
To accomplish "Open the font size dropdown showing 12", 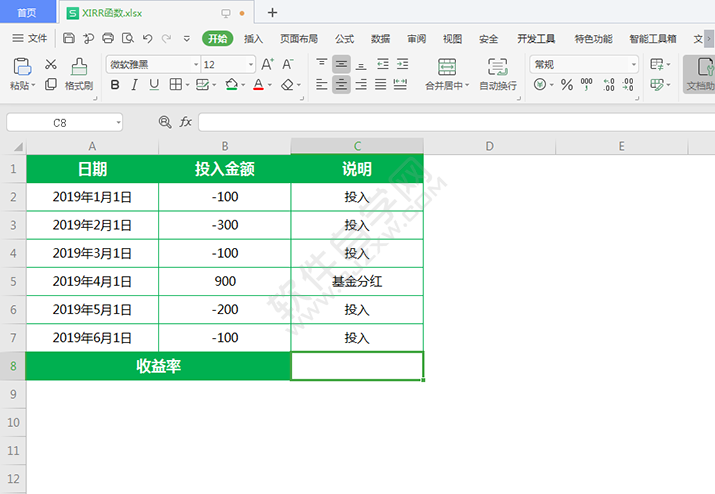I will point(251,64).
